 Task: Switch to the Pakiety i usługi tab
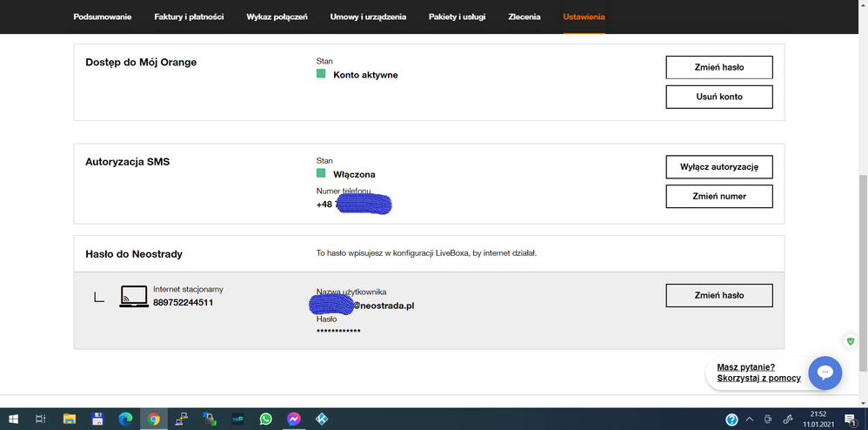click(457, 17)
